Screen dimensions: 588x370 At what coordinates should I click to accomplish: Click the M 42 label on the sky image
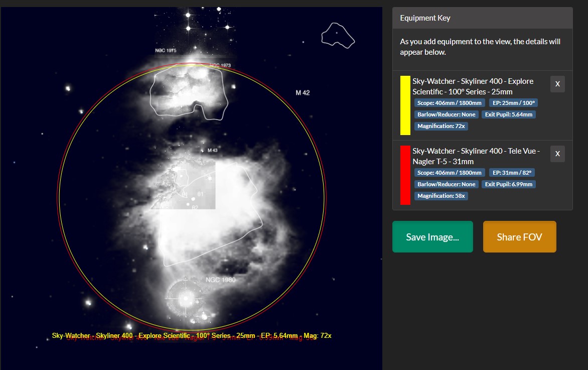pyautogui.click(x=303, y=93)
